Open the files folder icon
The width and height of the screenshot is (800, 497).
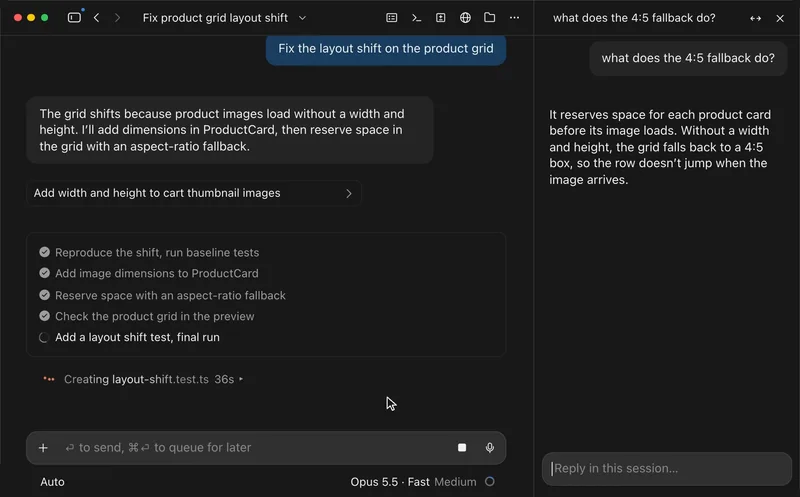pos(489,17)
